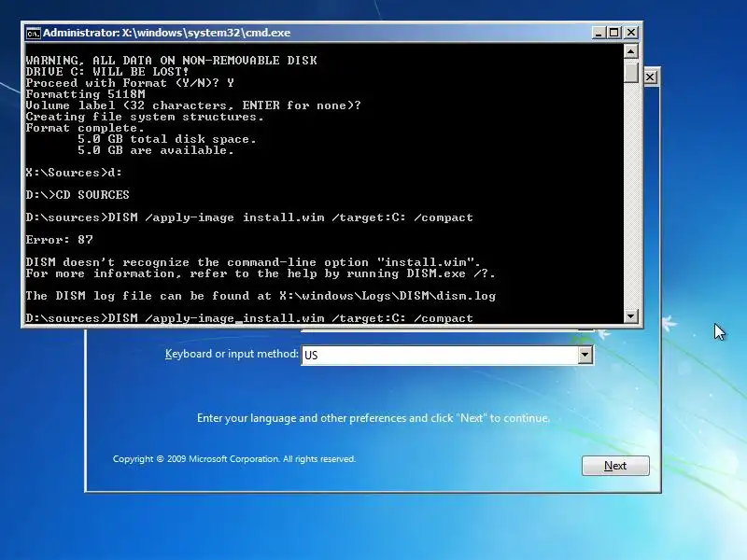747x560 pixels.
Task: Click 'For more information, refer to the help' line
Action: 261,273
